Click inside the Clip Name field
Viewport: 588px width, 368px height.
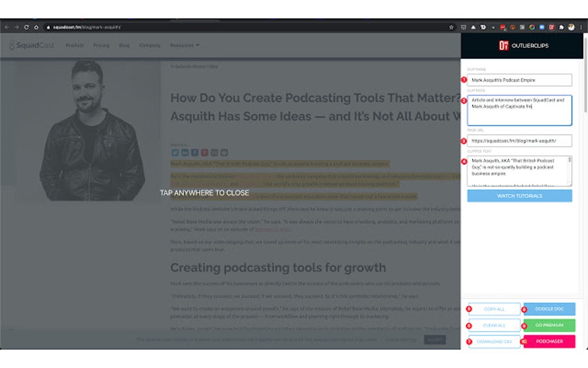click(518, 80)
